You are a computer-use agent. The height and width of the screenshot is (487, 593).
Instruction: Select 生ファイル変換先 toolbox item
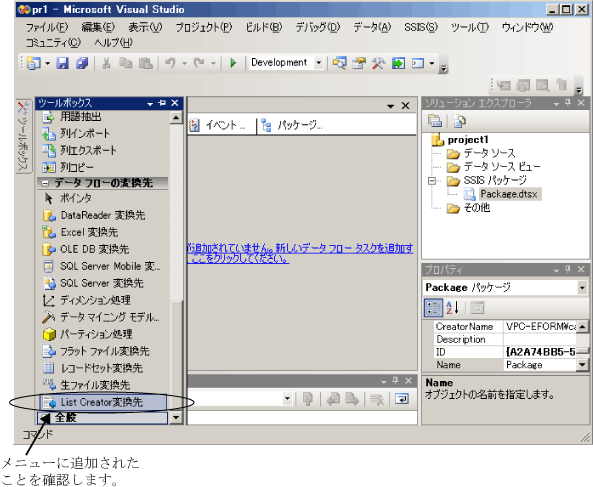(103, 385)
